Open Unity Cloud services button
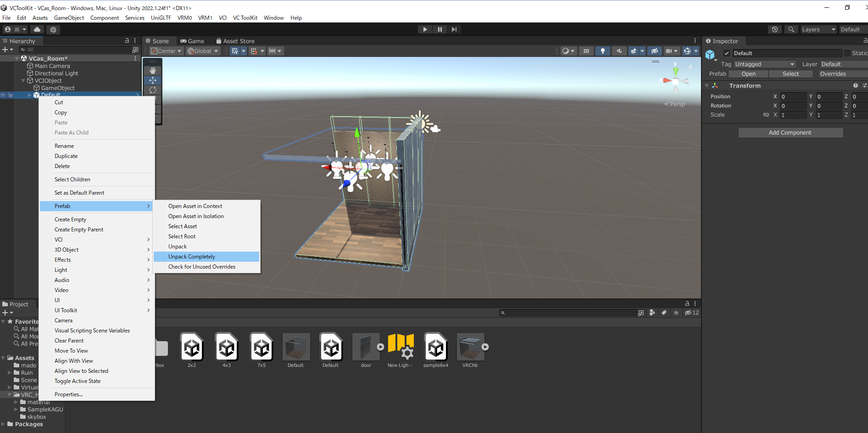 point(37,29)
